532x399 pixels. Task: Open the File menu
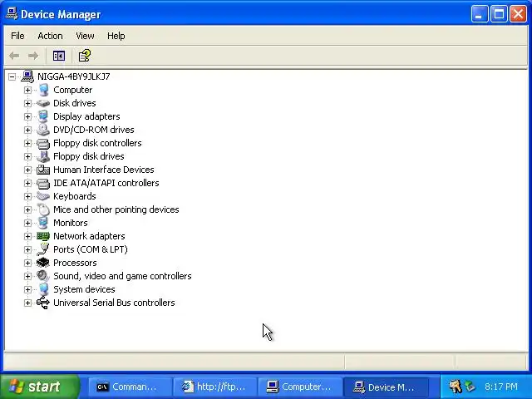click(17, 36)
